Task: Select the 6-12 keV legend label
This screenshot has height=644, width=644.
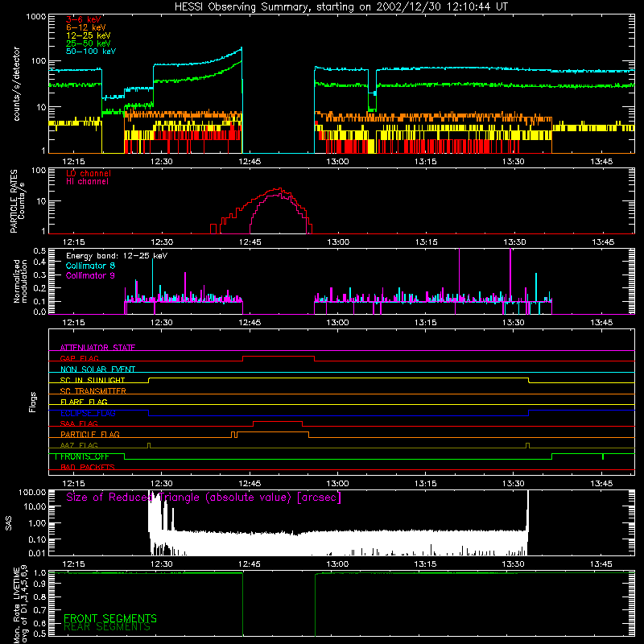Action: click(x=85, y=27)
